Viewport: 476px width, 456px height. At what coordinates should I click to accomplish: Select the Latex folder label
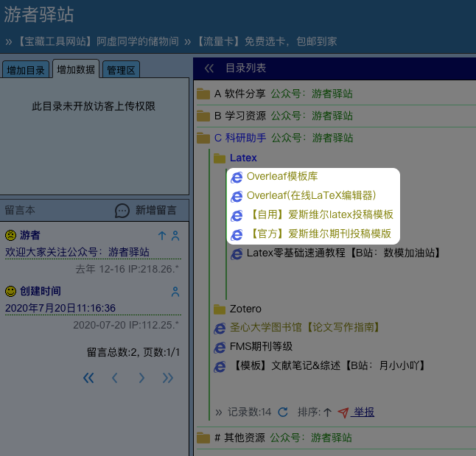(x=243, y=158)
